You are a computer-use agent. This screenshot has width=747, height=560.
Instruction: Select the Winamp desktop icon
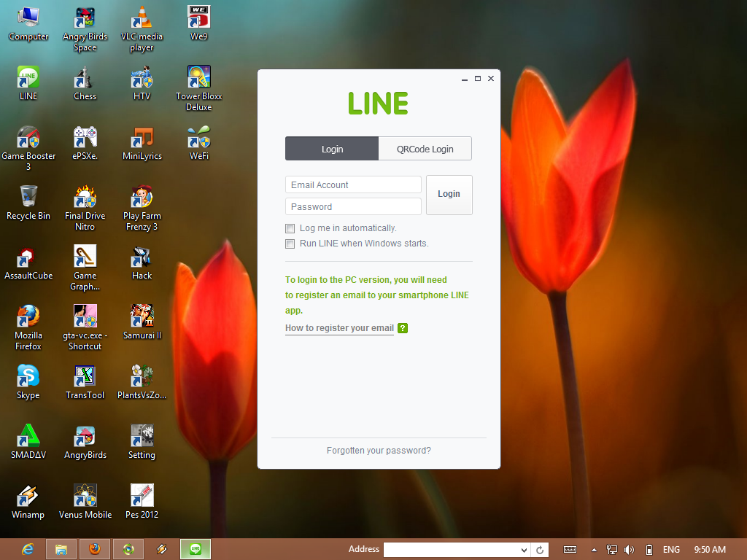pyautogui.click(x=28, y=502)
